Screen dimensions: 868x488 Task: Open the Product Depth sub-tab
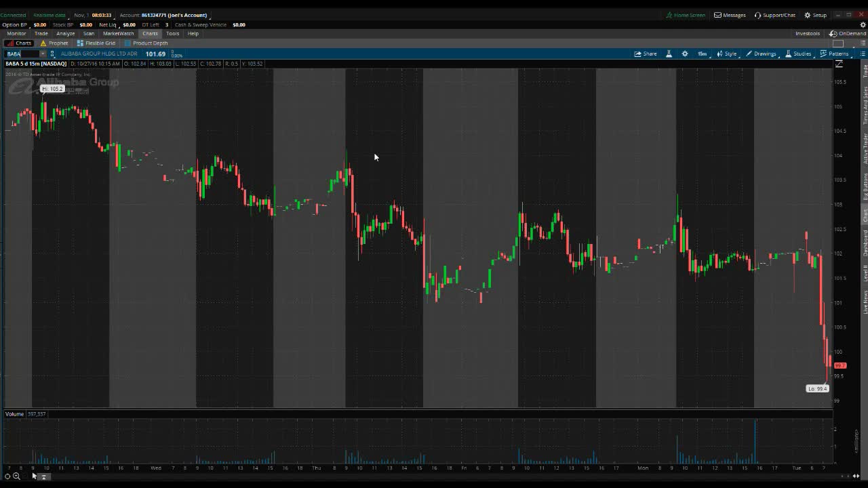tap(146, 43)
